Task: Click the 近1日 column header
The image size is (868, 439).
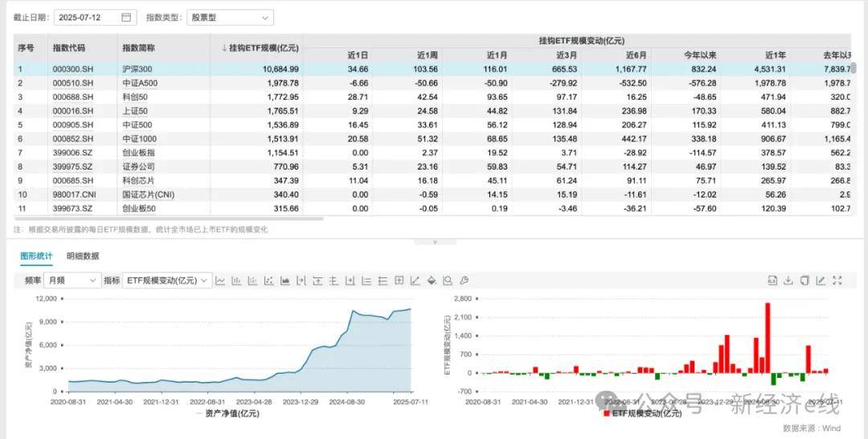Action: click(358, 55)
